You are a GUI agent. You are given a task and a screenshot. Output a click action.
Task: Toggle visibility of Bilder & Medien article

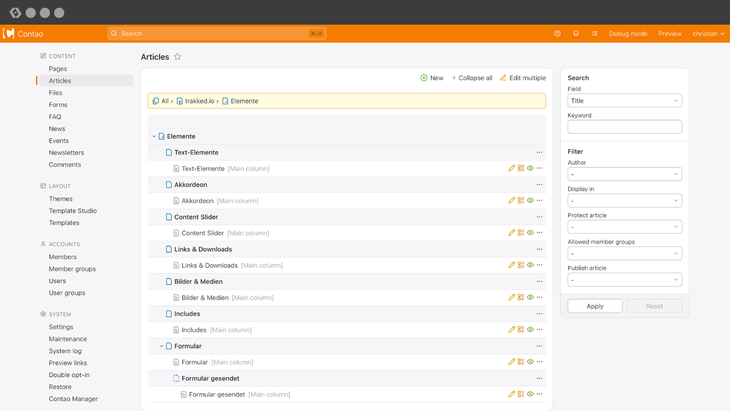click(x=530, y=297)
